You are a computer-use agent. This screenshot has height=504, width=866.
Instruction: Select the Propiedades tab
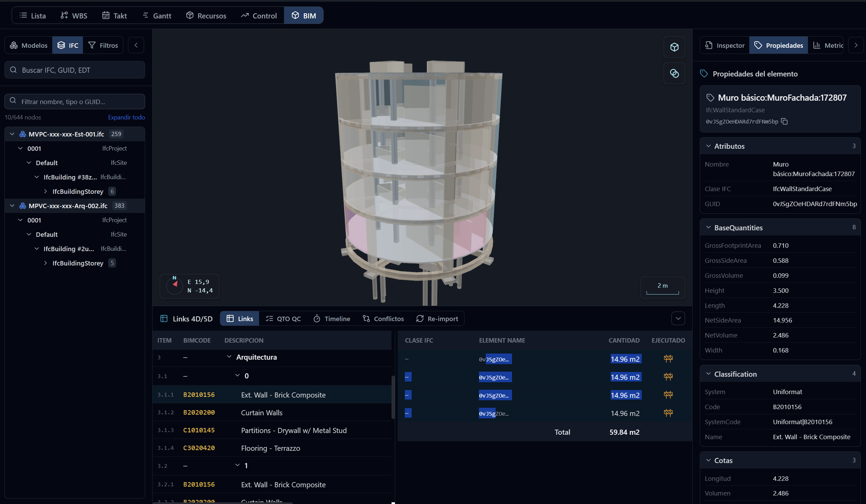778,45
